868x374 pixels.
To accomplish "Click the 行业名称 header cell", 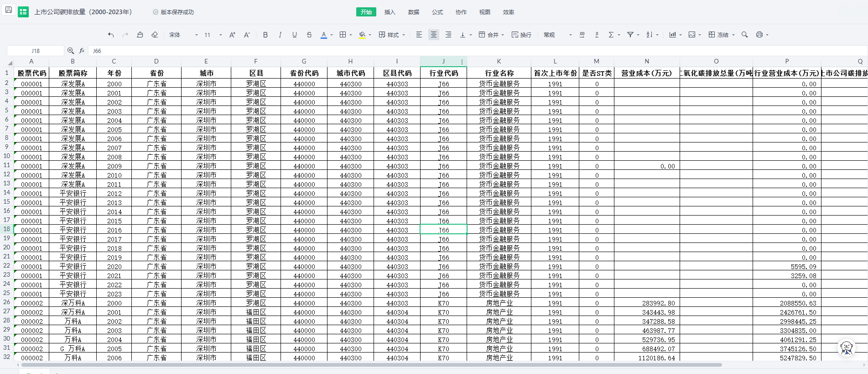I will [499, 73].
